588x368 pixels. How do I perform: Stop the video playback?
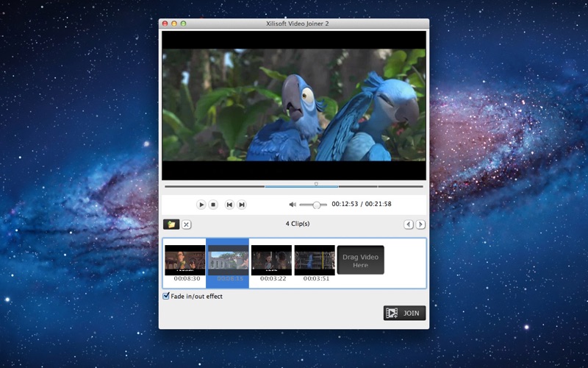(x=213, y=205)
